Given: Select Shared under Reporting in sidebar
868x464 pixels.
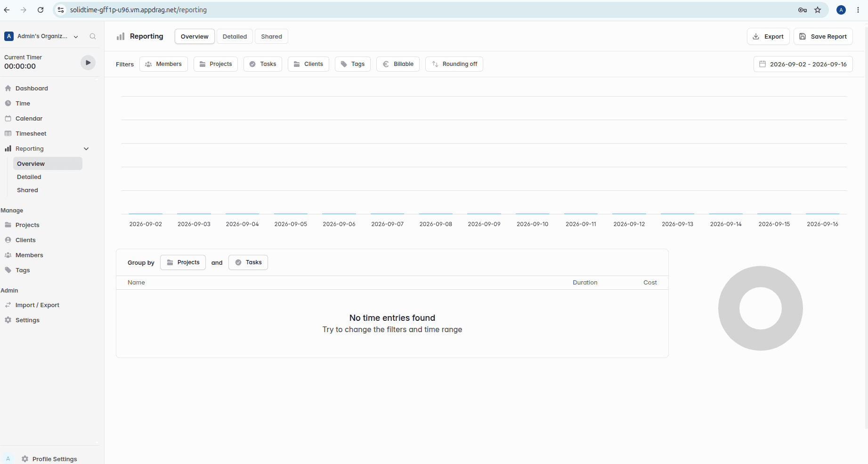Looking at the screenshot, I should click(x=27, y=190).
